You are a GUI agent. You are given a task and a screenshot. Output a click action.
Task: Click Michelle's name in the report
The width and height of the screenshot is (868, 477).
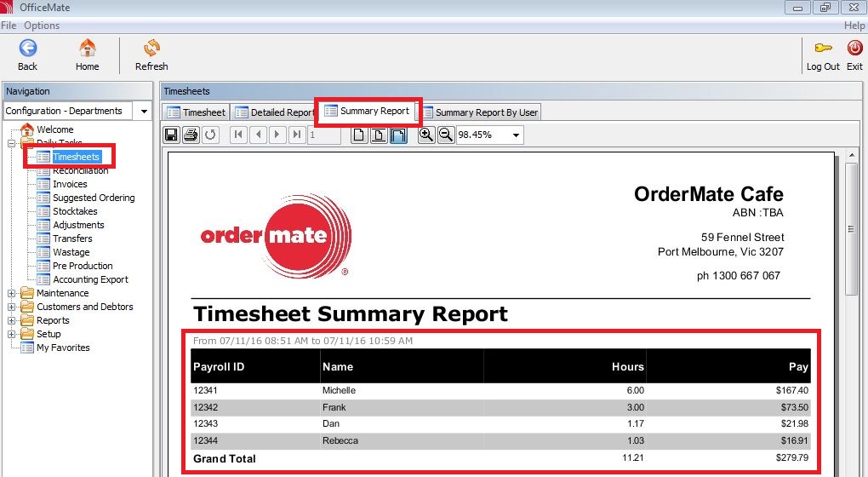[339, 391]
